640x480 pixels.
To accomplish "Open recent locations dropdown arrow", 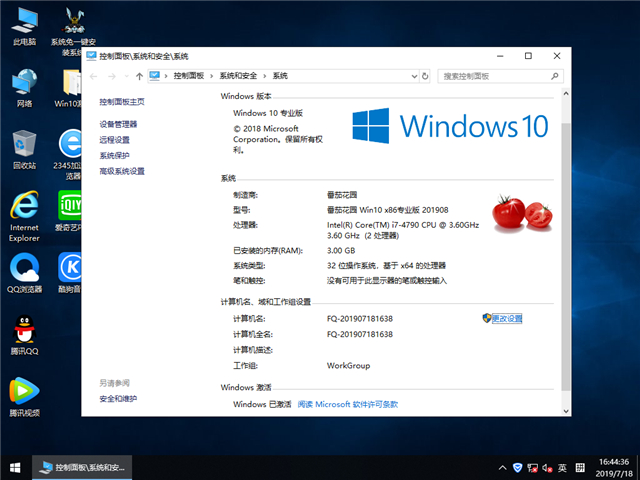I will (x=127, y=76).
